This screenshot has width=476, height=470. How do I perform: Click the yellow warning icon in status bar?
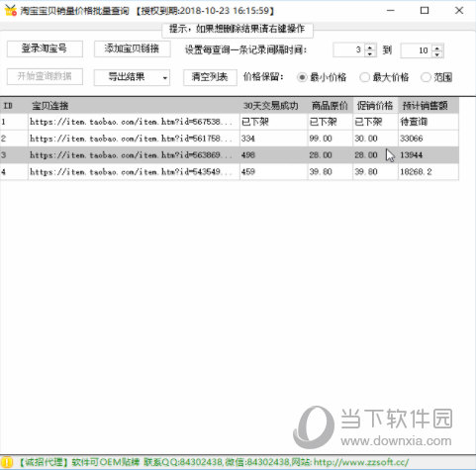(7, 462)
